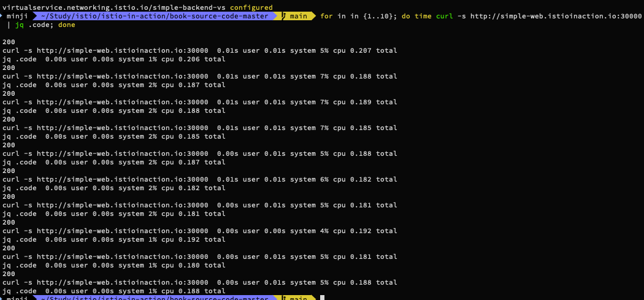Click the yellow word 'configured' in the first line
644x300 pixels.
click(251, 7)
